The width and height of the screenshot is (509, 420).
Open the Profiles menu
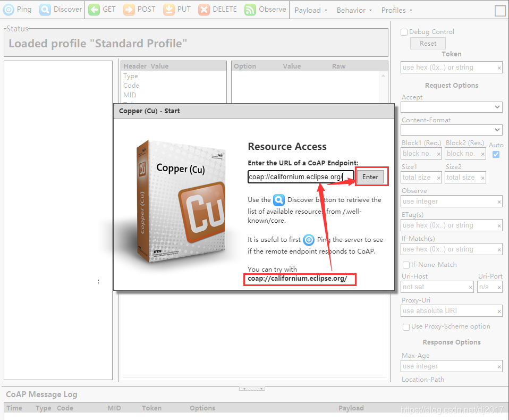tap(396, 11)
